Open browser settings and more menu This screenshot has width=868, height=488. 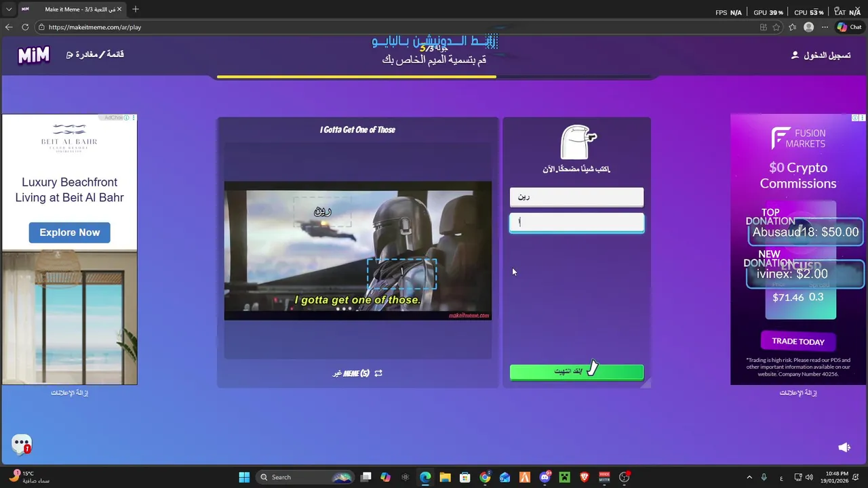click(x=825, y=27)
